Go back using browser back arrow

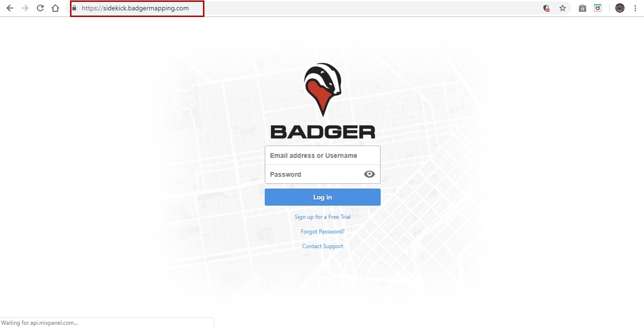[x=10, y=8]
